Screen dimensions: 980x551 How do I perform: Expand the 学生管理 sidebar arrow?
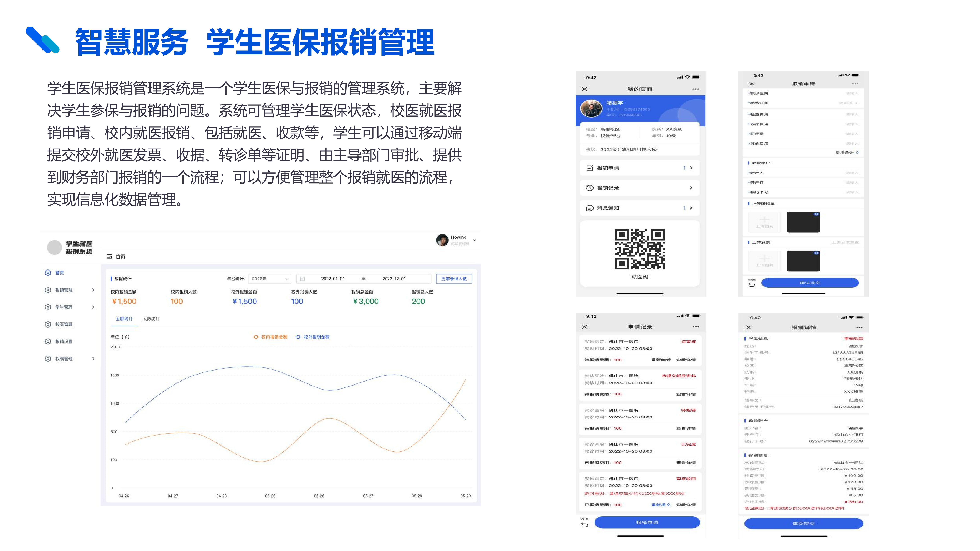(x=93, y=307)
